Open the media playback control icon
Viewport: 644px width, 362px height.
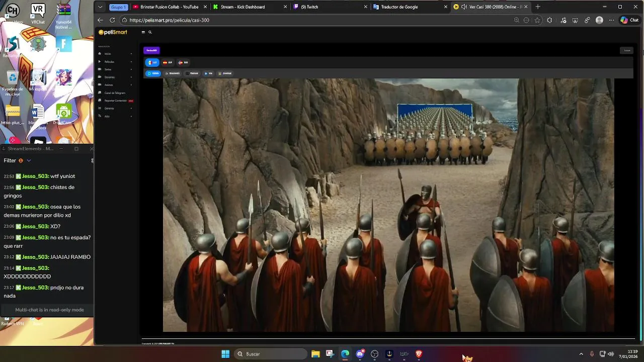pyautogui.click(x=563, y=20)
